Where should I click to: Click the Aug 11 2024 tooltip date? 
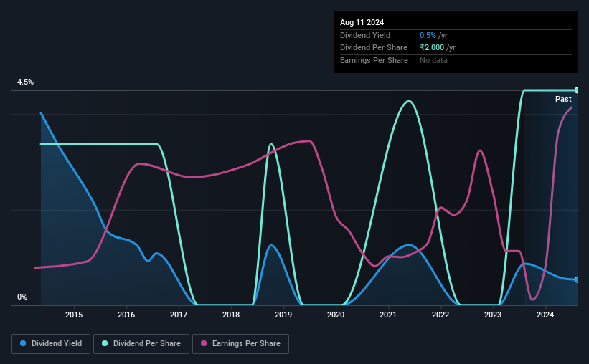pyautogui.click(x=362, y=22)
